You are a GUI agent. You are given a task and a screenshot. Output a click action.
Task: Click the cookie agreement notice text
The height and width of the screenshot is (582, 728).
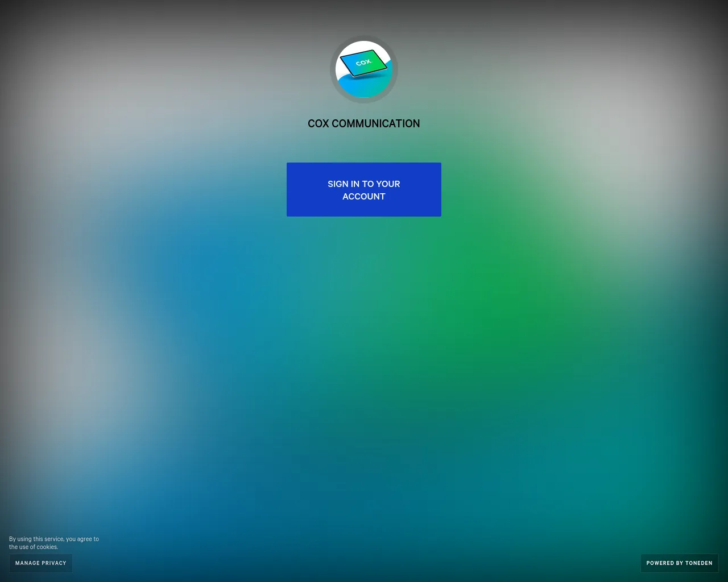pyautogui.click(x=54, y=543)
